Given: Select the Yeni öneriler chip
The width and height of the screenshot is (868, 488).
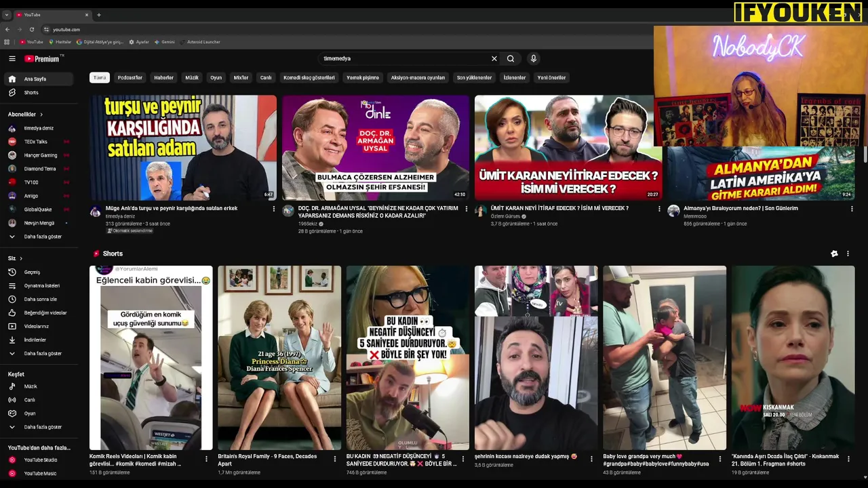Looking at the screenshot, I should (551, 78).
